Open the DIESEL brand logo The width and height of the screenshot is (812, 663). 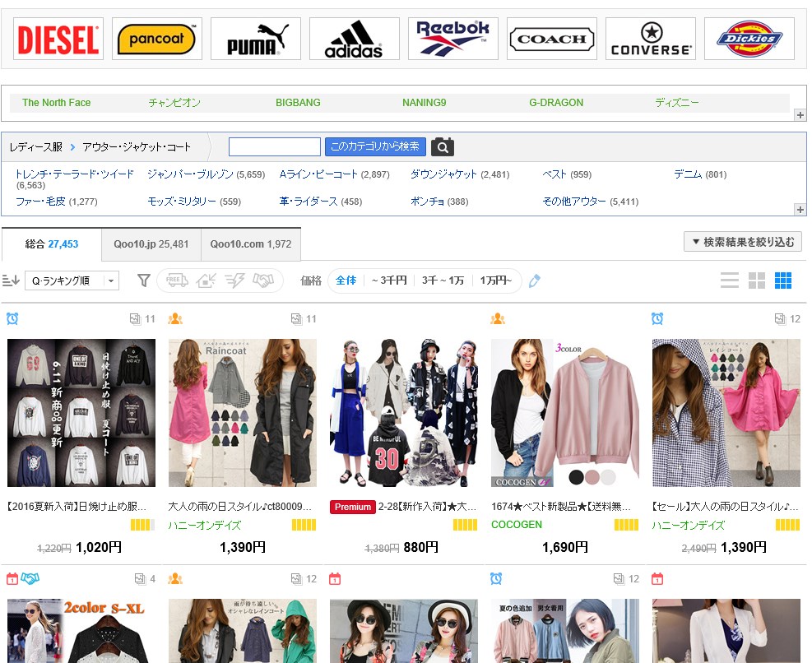(x=58, y=39)
